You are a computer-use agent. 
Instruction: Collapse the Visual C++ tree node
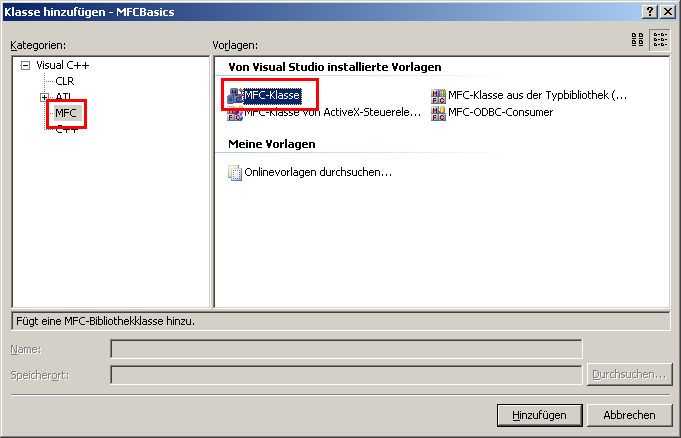pyautogui.click(x=26, y=66)
